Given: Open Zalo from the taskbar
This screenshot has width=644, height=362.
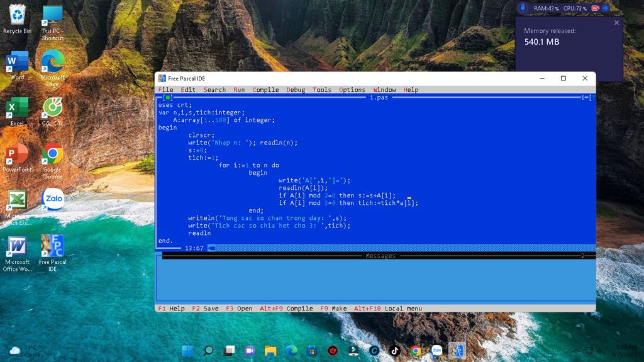Looking at the screenshot, I should [436, 351].
